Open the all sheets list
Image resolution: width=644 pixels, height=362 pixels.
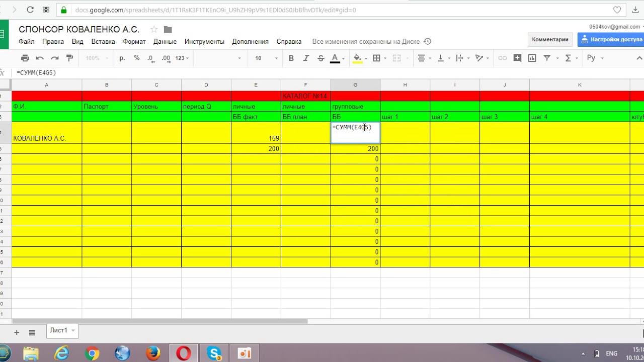click(32, 332)
